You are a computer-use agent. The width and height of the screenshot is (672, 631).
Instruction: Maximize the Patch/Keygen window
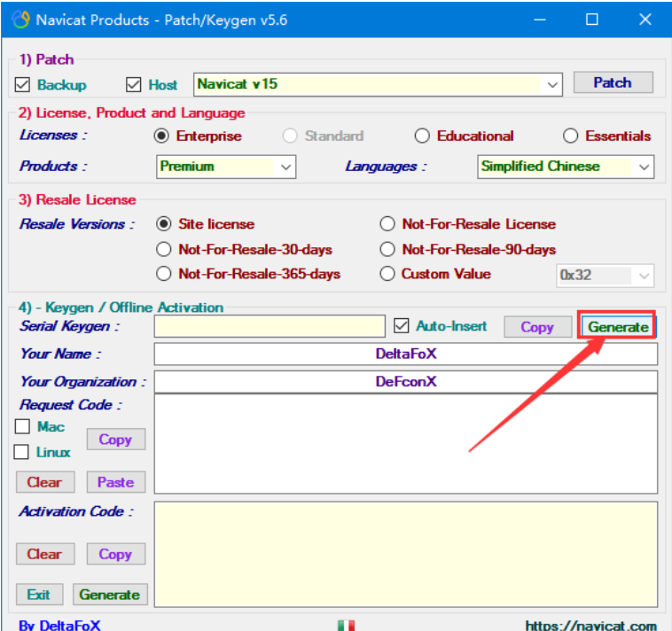point(592,19)
